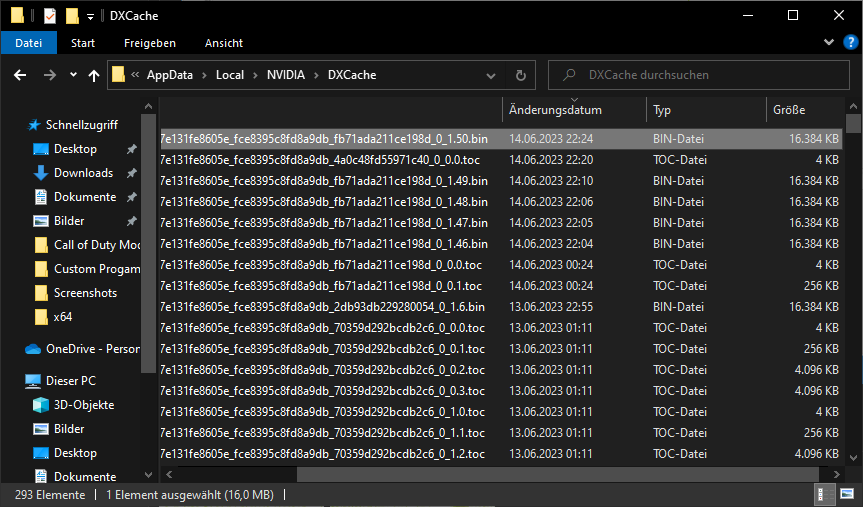Select OneDrive - Personal in sidebar
Image resolution: width=863 pixels, height=507 pixels.
point(92,348)
